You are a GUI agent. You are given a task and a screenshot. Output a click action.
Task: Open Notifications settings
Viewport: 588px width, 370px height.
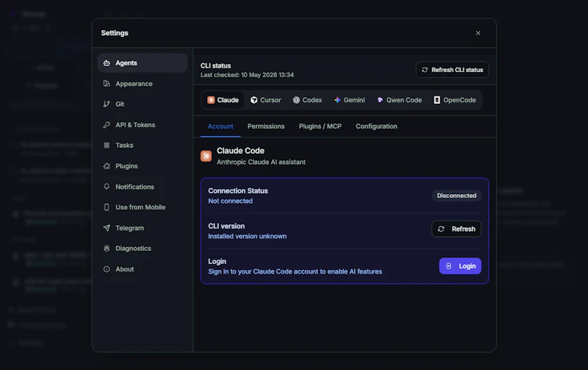143,187
